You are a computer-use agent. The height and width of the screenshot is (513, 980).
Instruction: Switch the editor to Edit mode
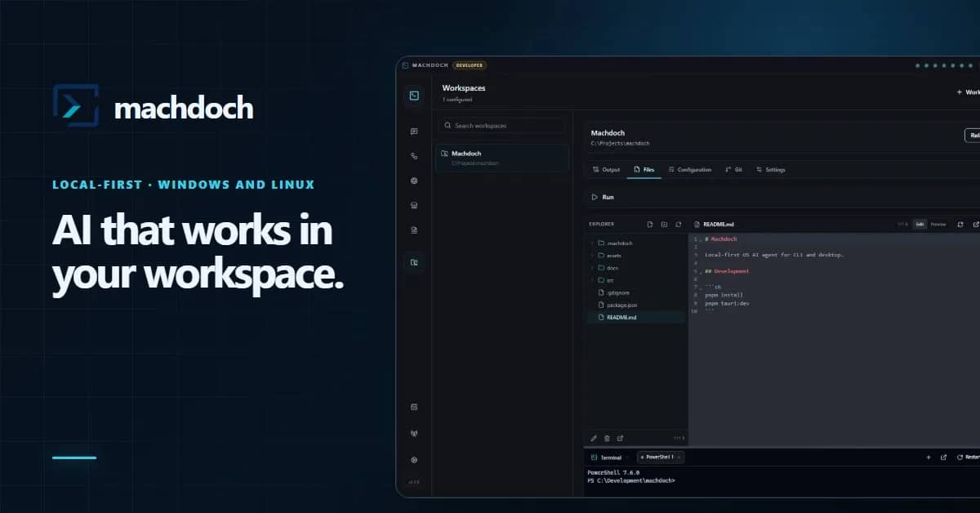pos(920,224)
